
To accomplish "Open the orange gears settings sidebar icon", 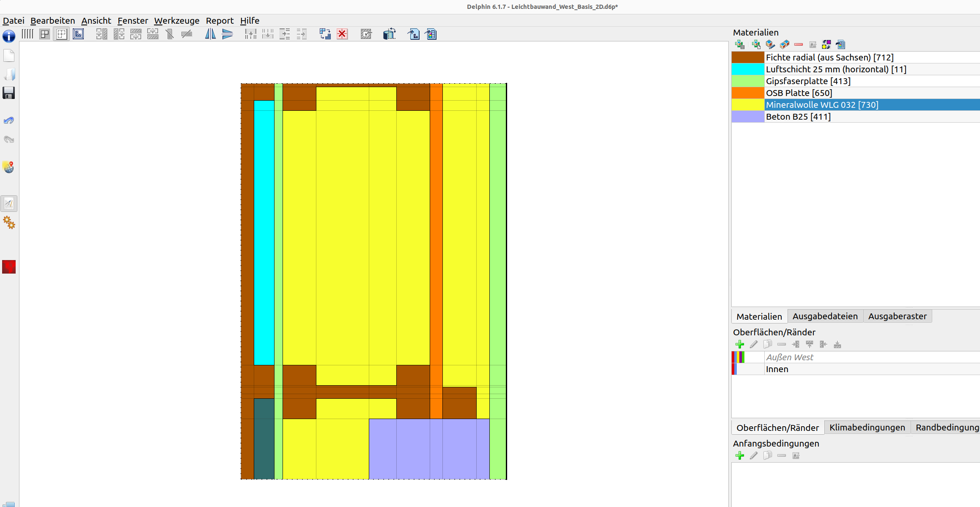I will (x=9, y=222).
